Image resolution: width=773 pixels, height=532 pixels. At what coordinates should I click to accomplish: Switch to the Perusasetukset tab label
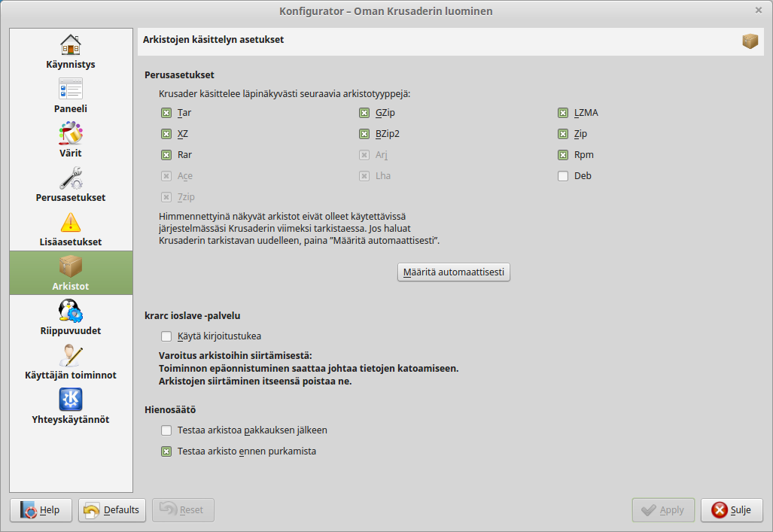pyautogui.click(x=71, y=198)
